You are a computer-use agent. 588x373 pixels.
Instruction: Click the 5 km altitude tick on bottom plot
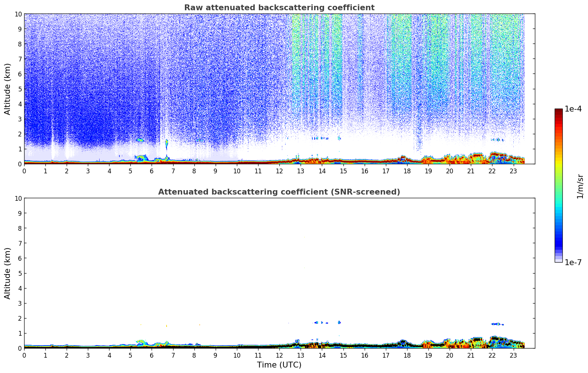pos(20,273)
